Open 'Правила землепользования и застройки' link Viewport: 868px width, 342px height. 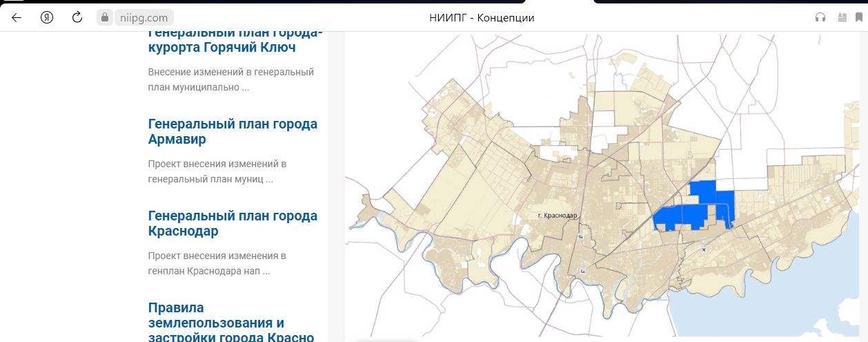[x=230, y=323]
